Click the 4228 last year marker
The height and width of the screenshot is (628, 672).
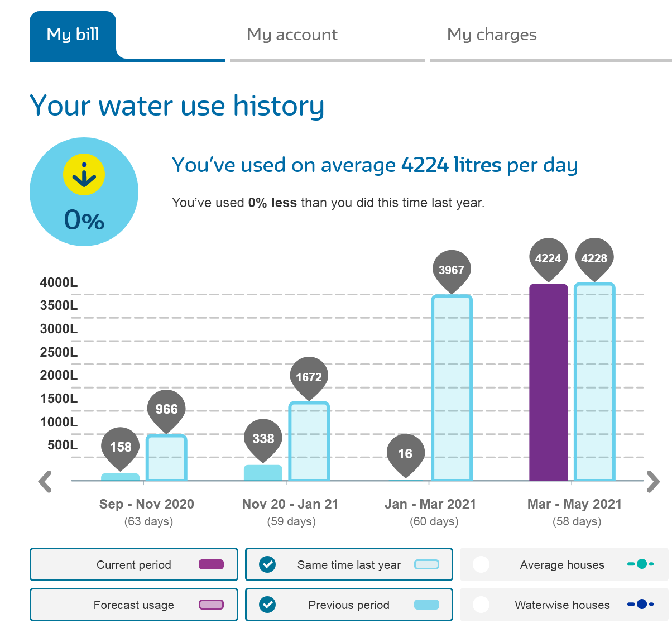click(x=594, y=258)
